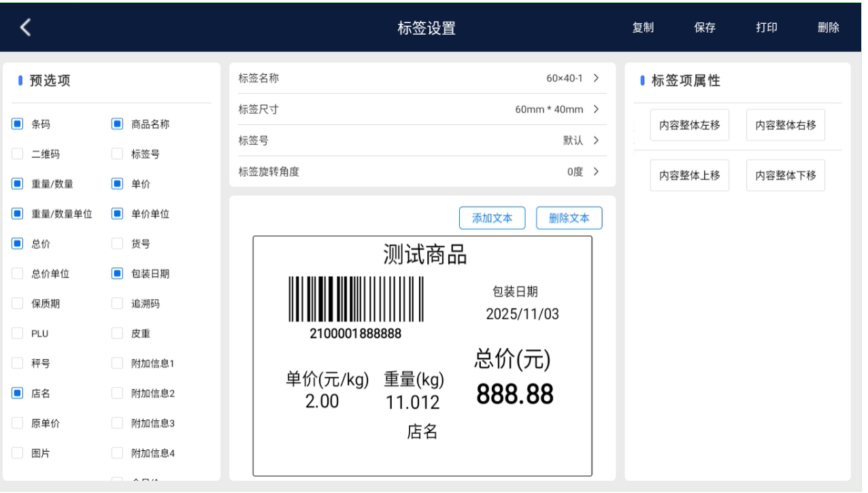Image resolution: width=868 pixels, height=493 pixels.
Task: Uncheck the 包装日期 checkbox
Action: pos(117,274)
